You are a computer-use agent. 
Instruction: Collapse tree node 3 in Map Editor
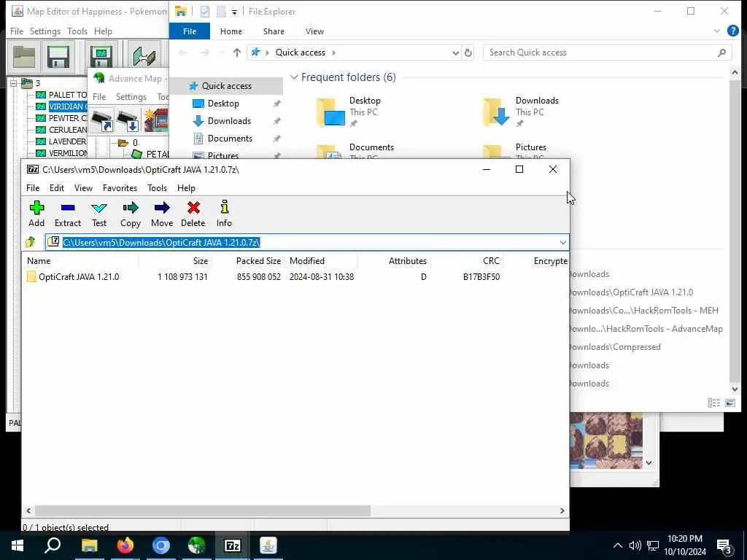[x=13, y=83]
